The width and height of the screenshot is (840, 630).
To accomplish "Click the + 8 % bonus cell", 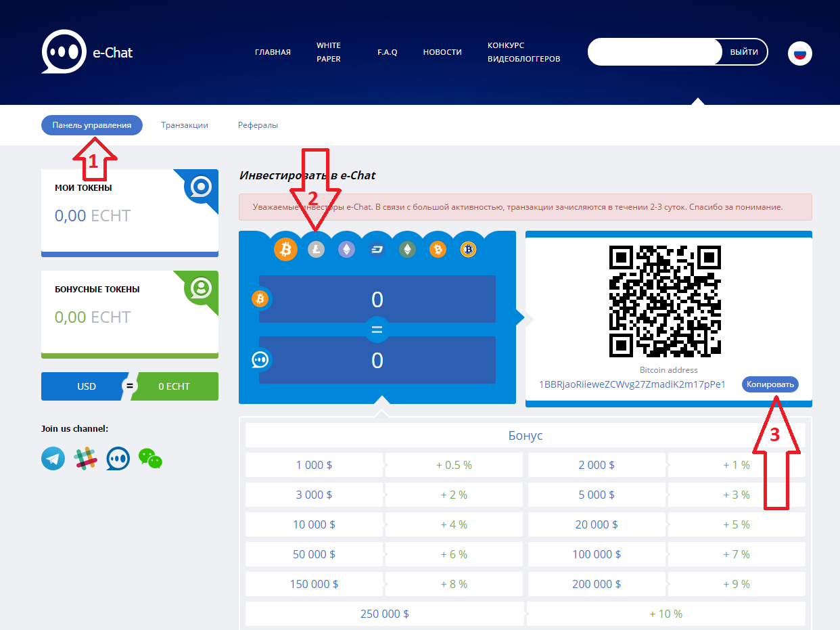I will 454,584.
